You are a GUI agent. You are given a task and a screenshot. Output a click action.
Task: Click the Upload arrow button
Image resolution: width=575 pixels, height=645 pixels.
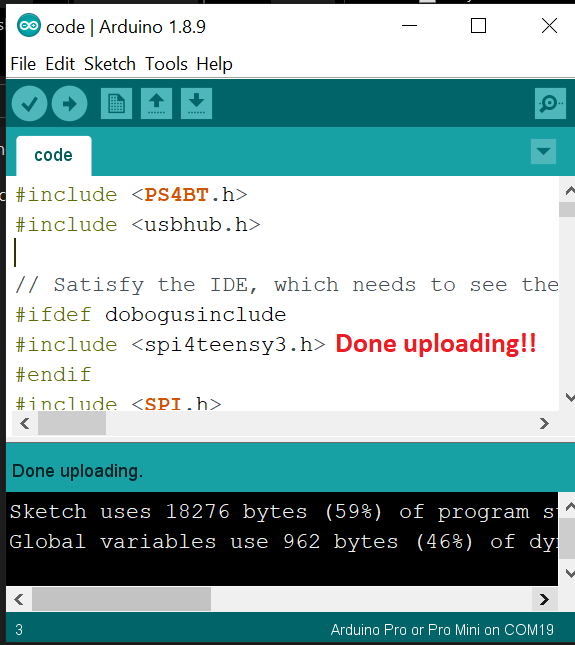[70, 103]
